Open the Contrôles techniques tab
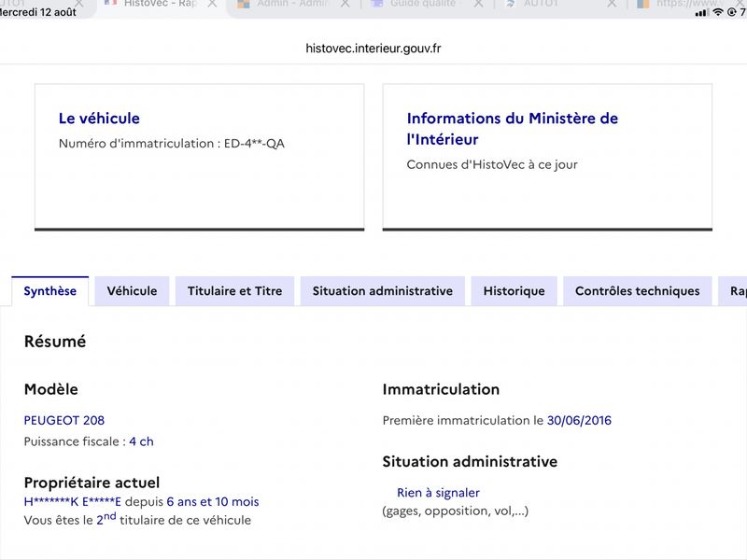The image size is (747, 560). 638,291
